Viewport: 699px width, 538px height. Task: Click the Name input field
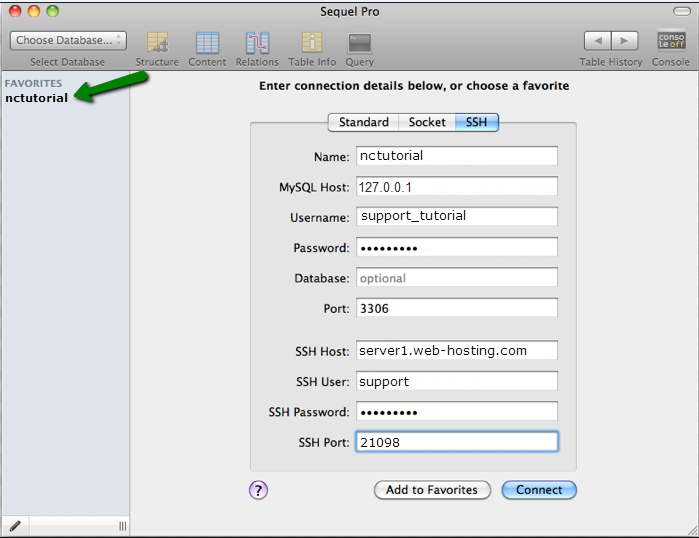point(456,156)
